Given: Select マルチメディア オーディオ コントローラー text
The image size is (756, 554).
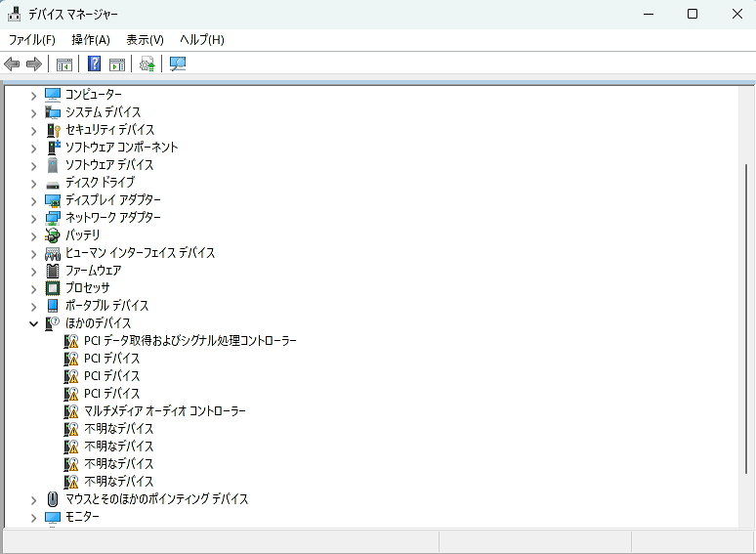Looking at the screenshot, I should pyautogui.click(x=165, y=411).
